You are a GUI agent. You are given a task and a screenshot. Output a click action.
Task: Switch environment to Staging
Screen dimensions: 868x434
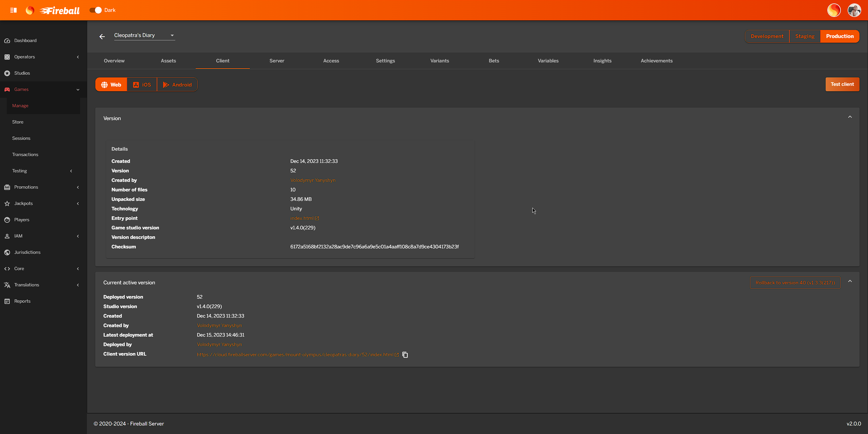click(x=805, y=36)
